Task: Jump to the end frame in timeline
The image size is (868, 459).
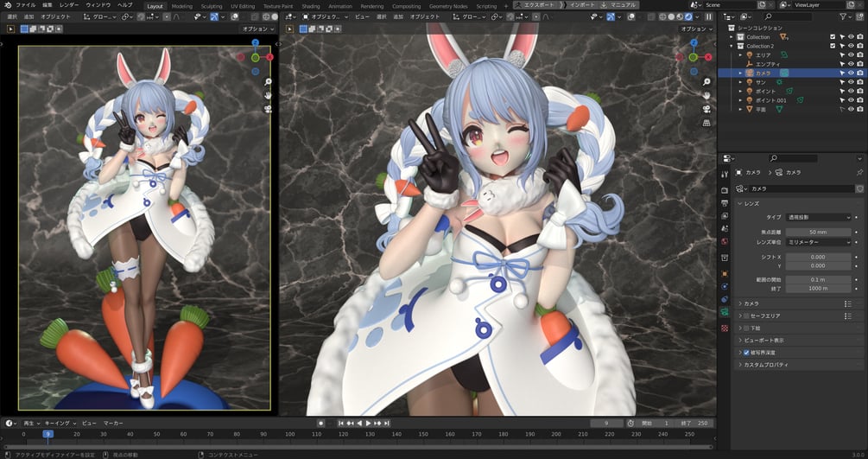Action: pyautogui.click(x=386, y=423)
